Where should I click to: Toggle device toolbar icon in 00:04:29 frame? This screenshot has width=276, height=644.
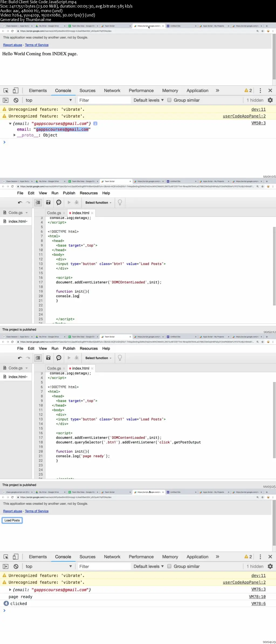(x=16, y=557)
